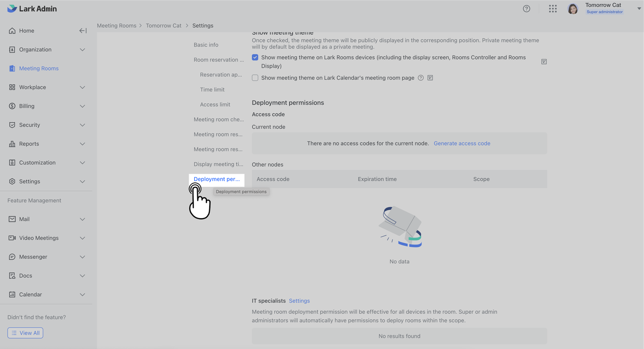Screen dimensions: 644x349
Task: Click the info icon beside the Lark Calendar option
Action: [421, 78]
